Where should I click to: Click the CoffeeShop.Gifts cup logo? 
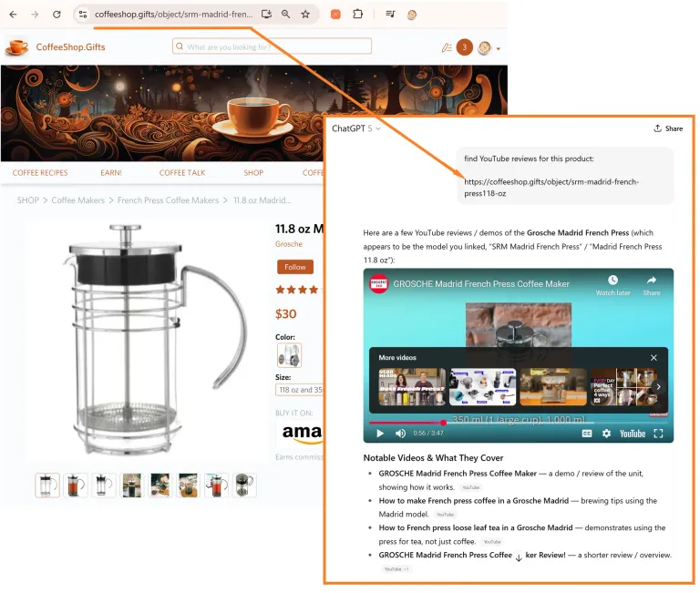17,46
